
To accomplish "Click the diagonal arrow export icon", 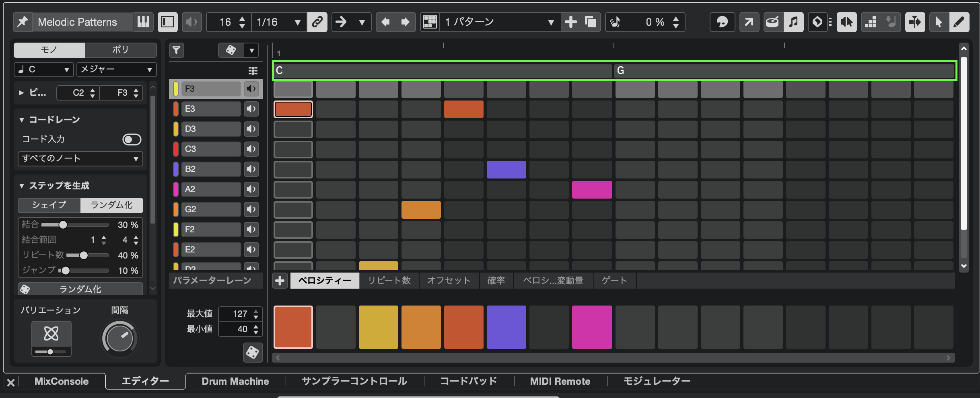I will 749,22.
